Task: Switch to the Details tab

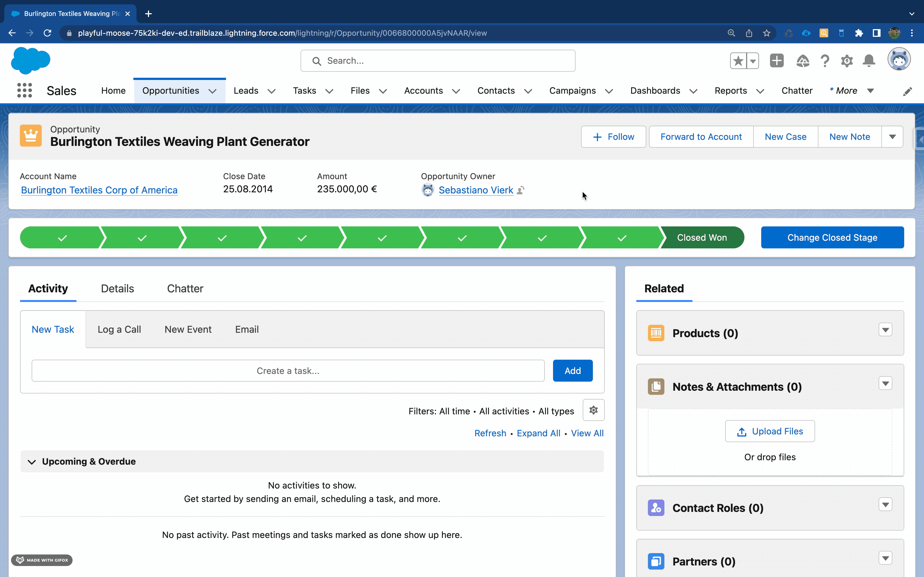Action: 117,288
